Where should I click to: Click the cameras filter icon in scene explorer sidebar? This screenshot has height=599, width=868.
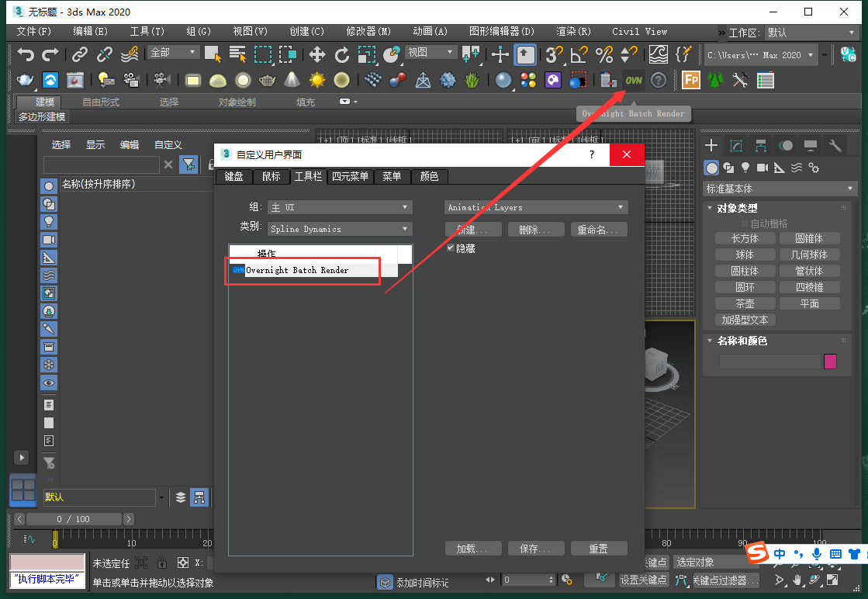49,239
